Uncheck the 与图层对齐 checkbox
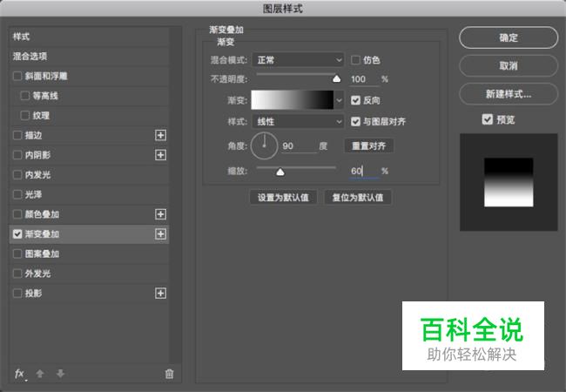 pos(355,122)
